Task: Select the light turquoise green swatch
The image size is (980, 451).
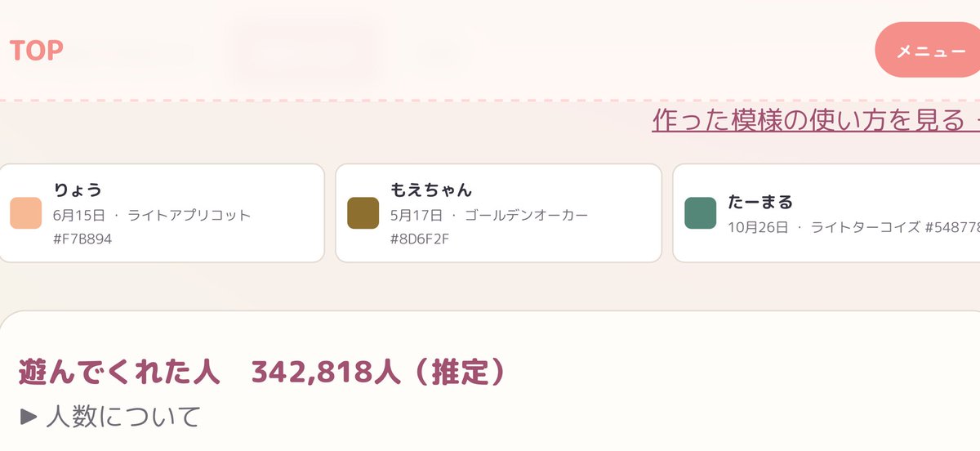Action: coord(700,213)
